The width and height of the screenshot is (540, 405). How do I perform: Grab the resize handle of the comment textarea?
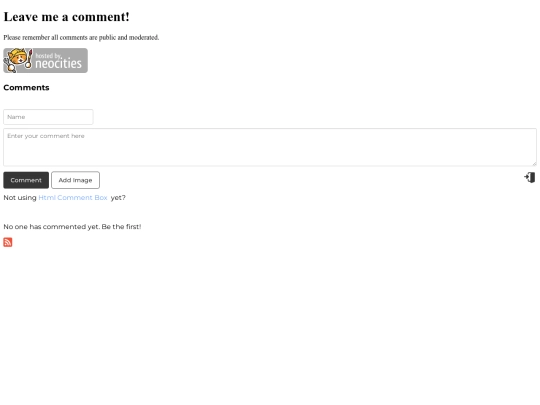tap(534, 164)
